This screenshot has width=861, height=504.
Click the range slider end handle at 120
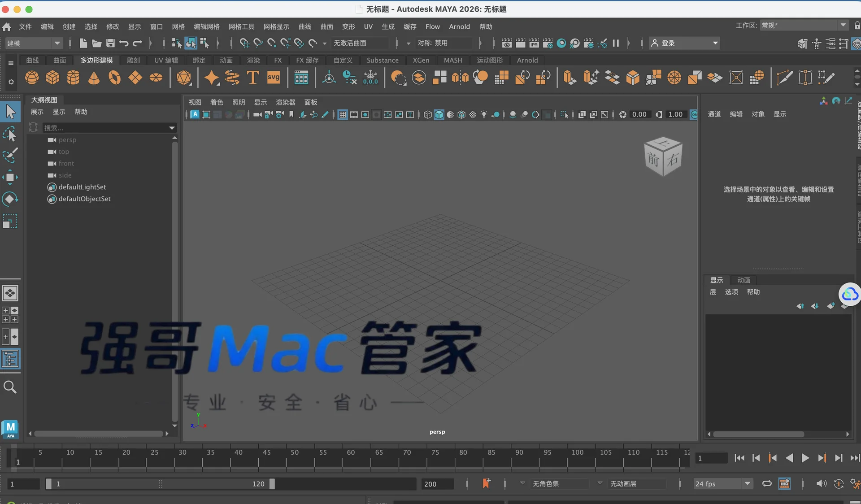tap(272, 484)
